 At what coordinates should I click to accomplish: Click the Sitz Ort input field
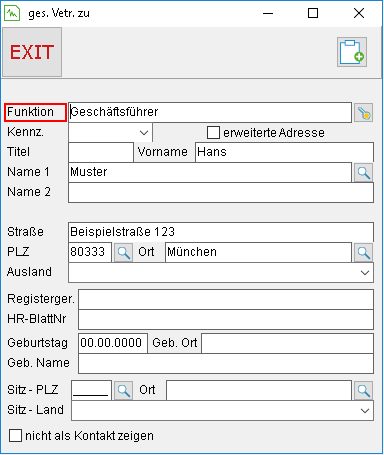(x=259, y=390)
